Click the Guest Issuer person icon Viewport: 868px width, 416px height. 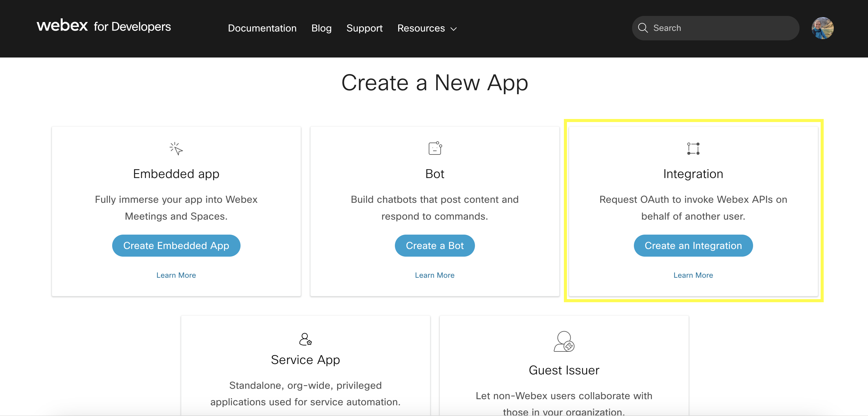click(564, 341)
